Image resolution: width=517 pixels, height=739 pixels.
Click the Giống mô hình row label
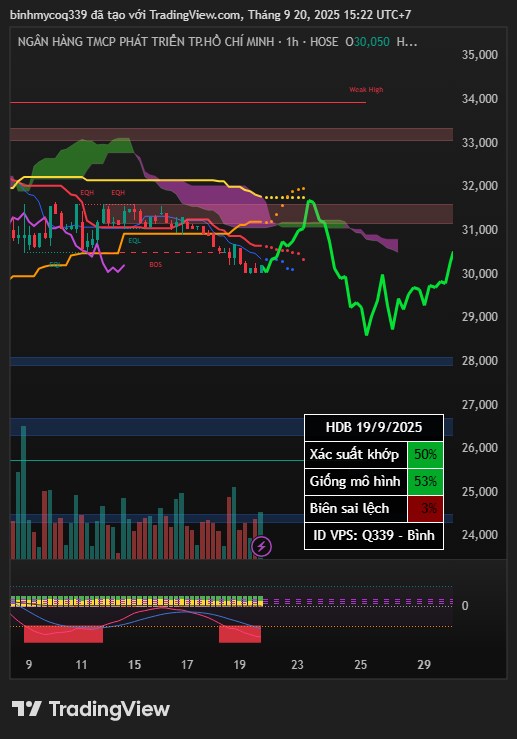(x=356, y=482)
